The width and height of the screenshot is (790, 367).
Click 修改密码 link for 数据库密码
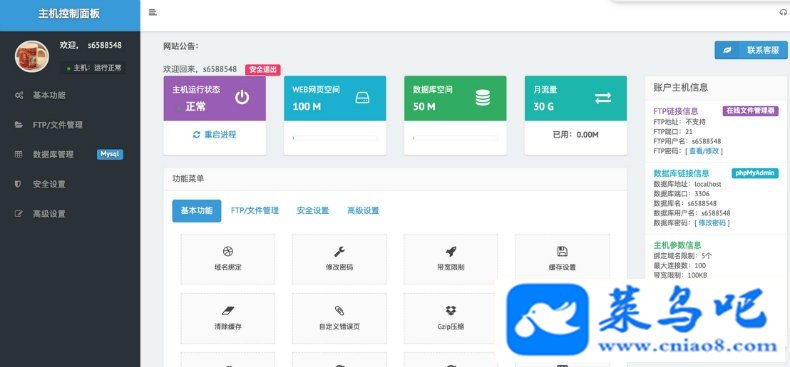point(712,222)
